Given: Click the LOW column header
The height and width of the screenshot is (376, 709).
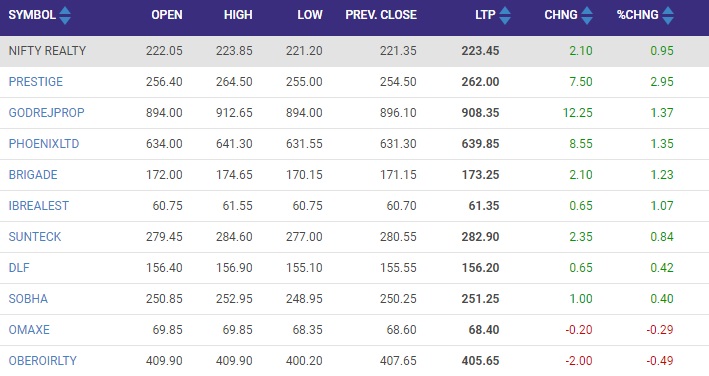Looking at the screenshot, I should [310, 15].
